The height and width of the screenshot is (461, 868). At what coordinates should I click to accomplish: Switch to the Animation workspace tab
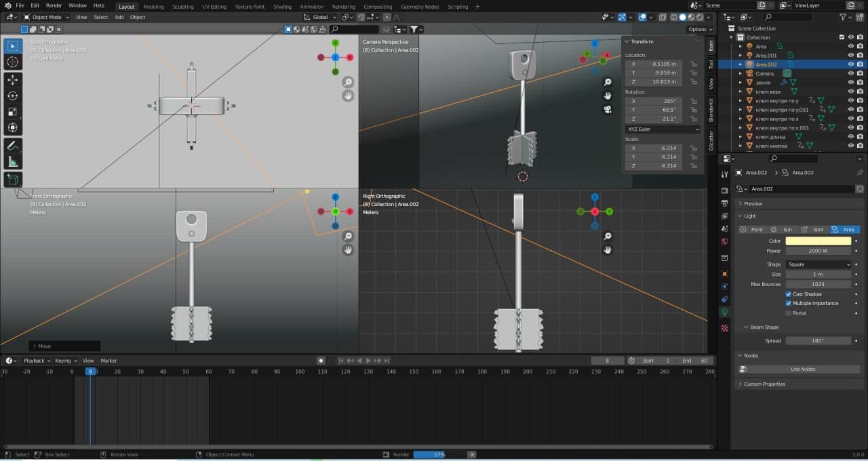coord(312,6)
